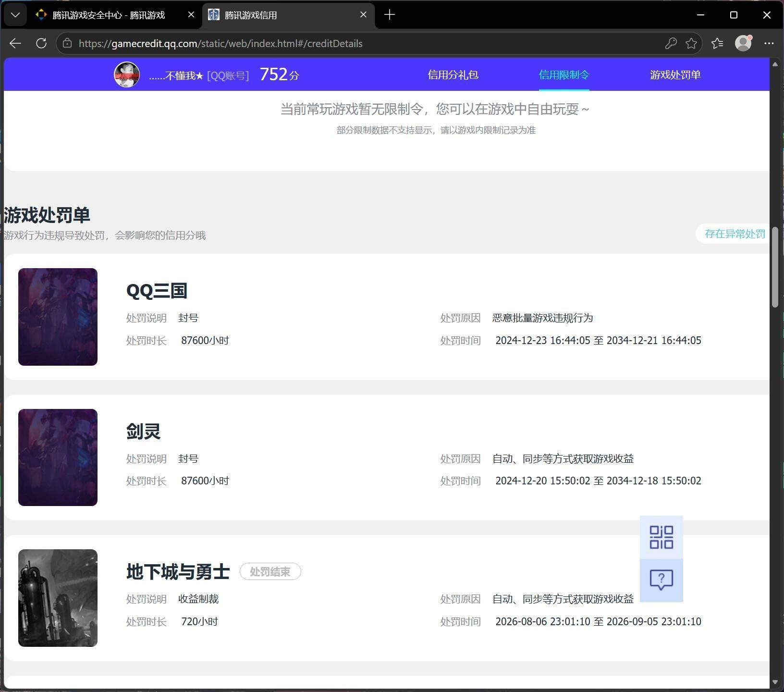Switch to 腾讯游戏安全中心 browser tab
Image resolution: width=784 pixels, height=692 pixels.
click(116, 15)
